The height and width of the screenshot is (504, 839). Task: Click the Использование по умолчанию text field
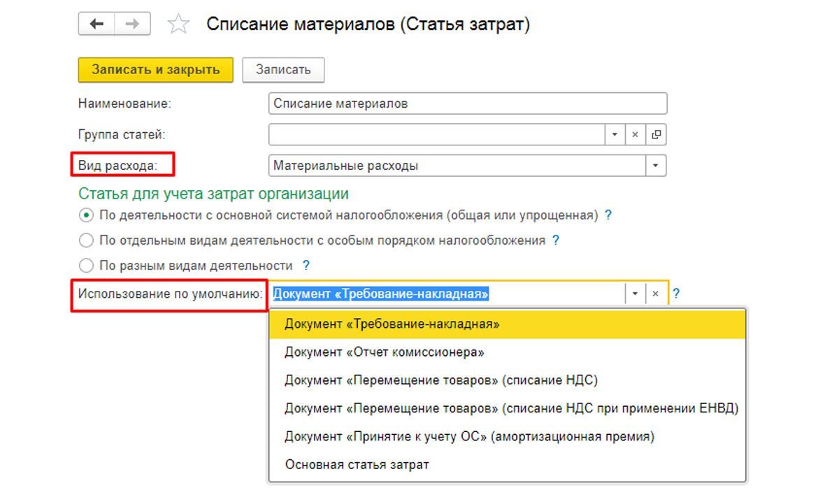point(447,294)
